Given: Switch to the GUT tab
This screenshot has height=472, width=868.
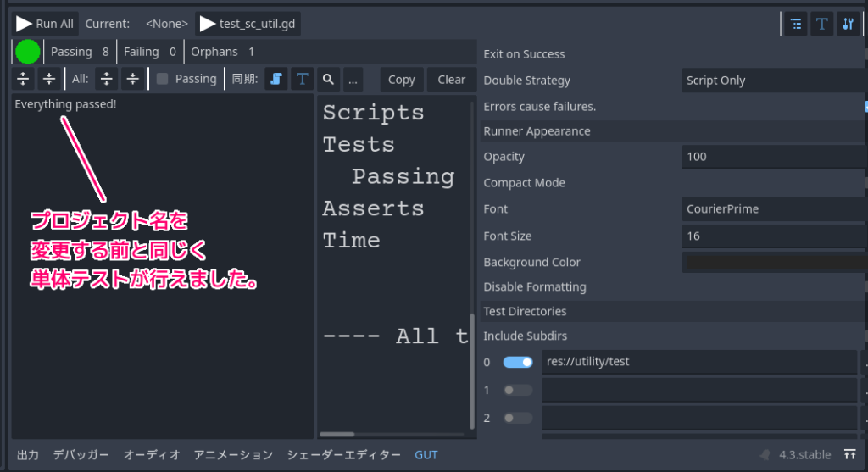Looking at the screenshot, I should pyautogui.click(x=426, y=455).
